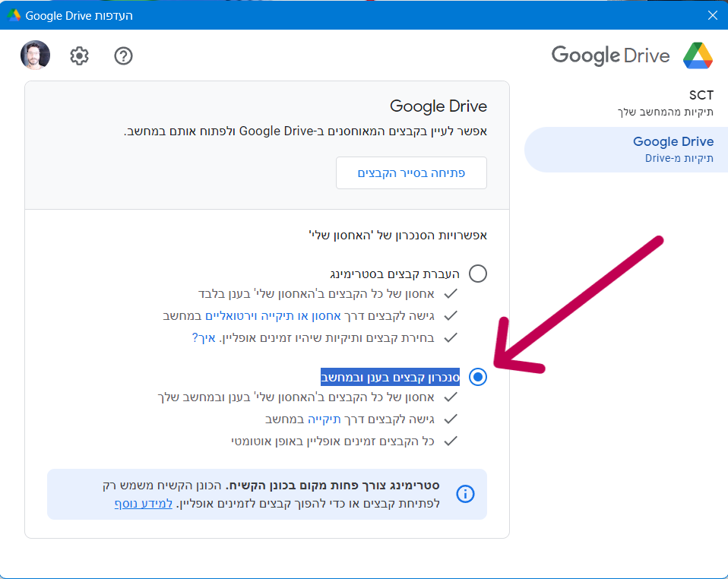Viewport: 728px width, 579px height.
Task: Close the Google Drive preferences window
Action: click(x=713, y=15)
